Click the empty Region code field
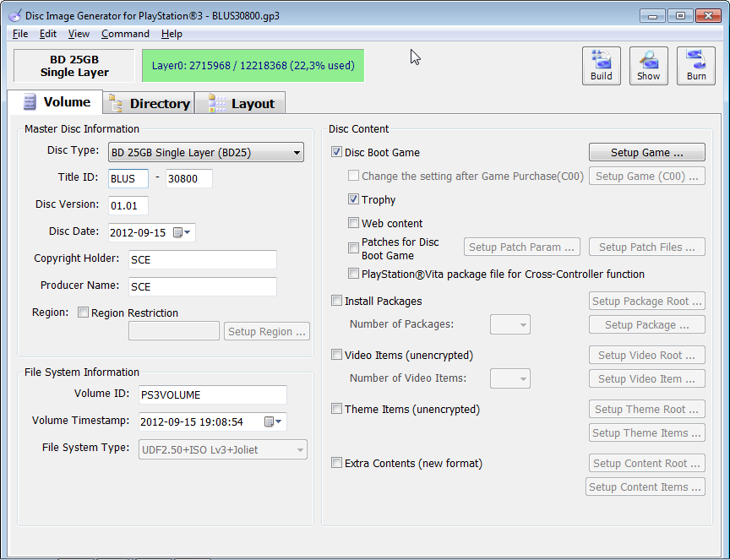 (174, 331)
